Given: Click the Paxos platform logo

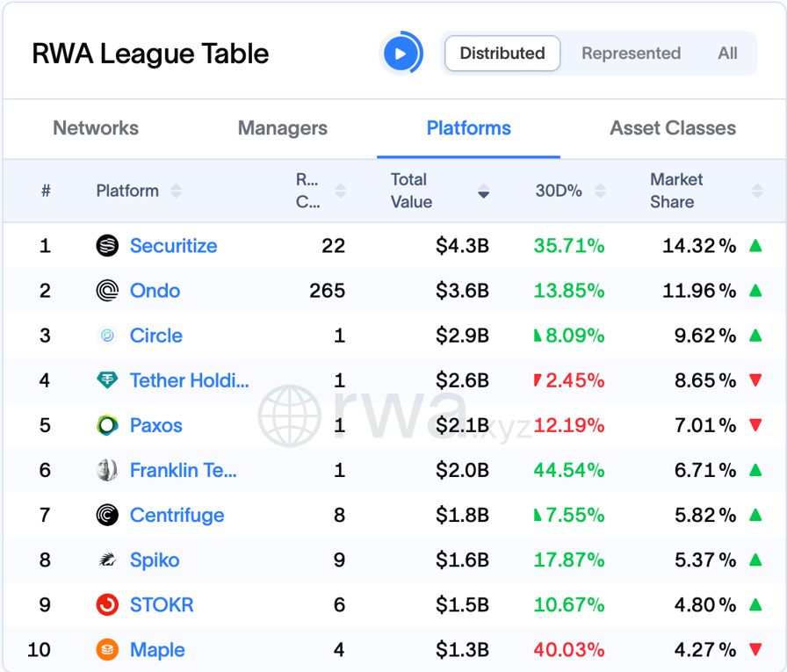Looking at the screenshot, I should tap(106, 425).
